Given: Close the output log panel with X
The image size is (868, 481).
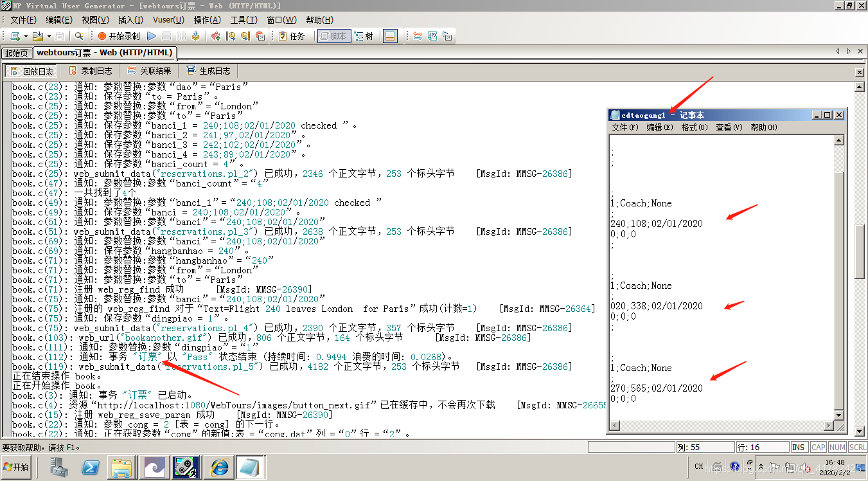Looking at the screenshot, I should [x=860, y=73].
